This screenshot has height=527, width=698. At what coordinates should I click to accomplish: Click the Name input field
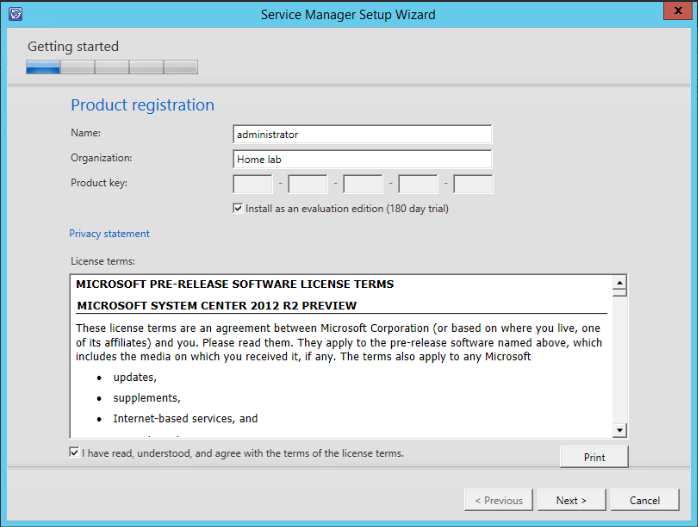pos(362,134)
